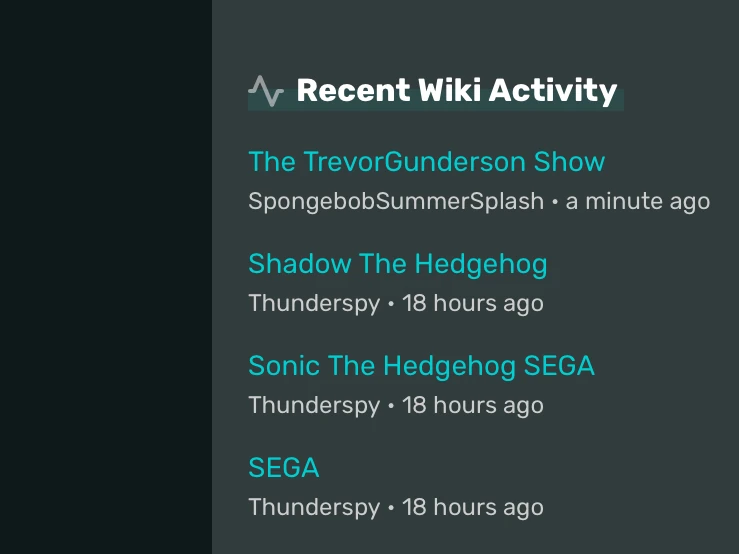Open The TrevorGunderson Show page
The width and height of the screenshot is (739, 554).
(426, 162)
